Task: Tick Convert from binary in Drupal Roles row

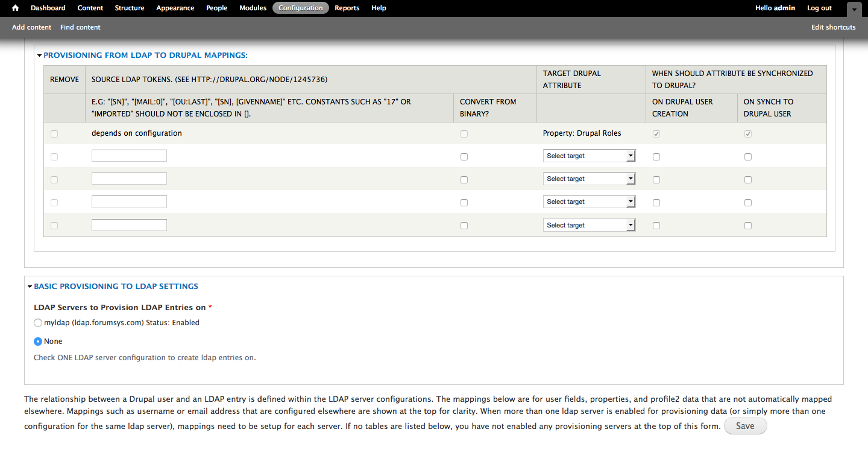Action: pos(464,134)
